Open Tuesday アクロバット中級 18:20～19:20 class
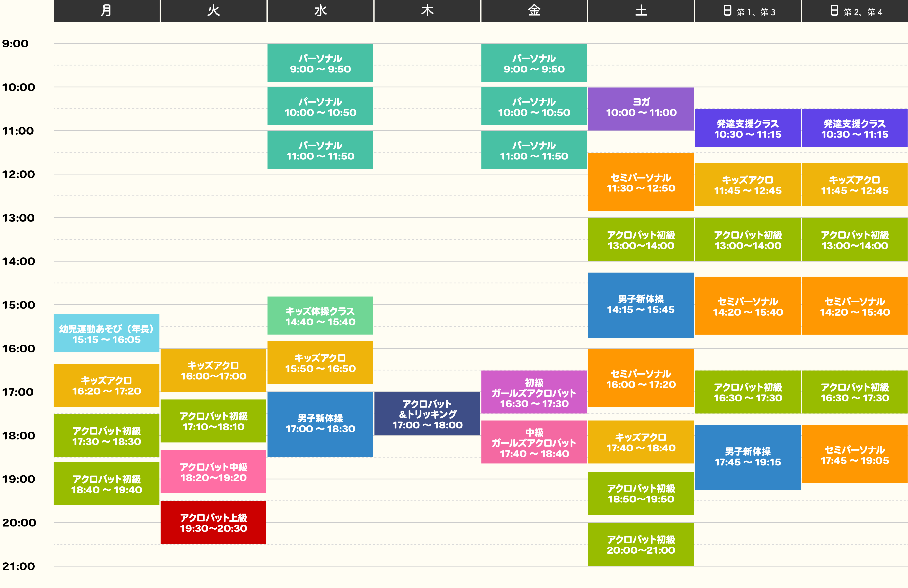Screen dimensions: 908x588 213,472
